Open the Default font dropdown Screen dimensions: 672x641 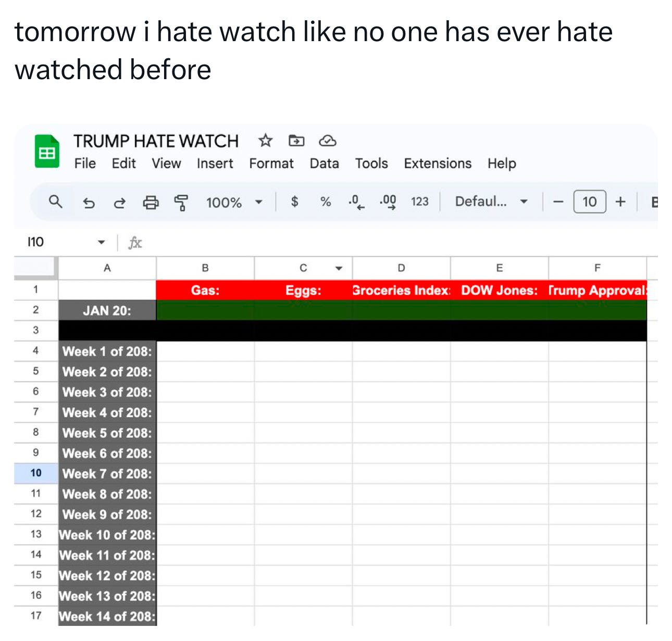point(491,202)
